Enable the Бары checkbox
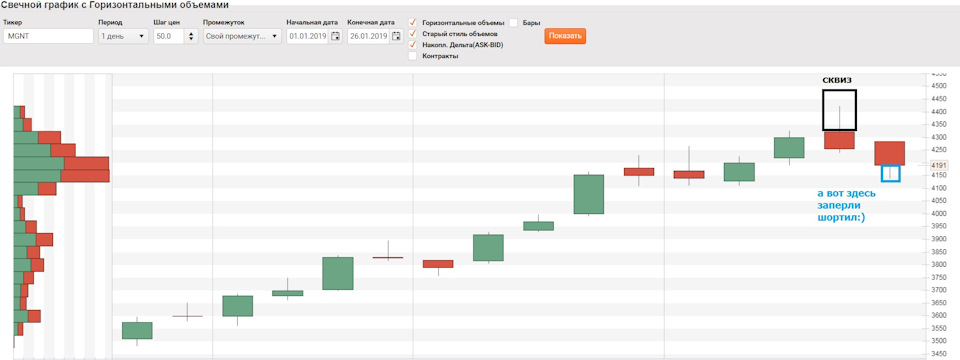Image resolution: width=960 pixels, height=360 pixels. point(513,23)
